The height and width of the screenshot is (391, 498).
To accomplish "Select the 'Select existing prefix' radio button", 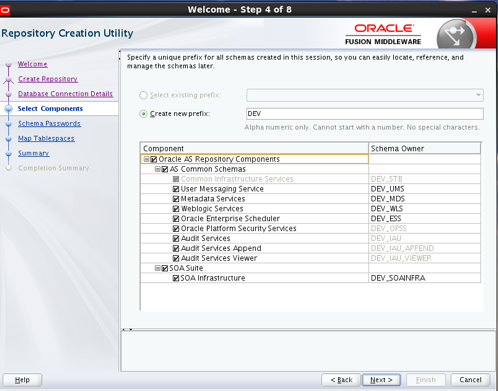I will pyautogui.click(x=143, y=95).
